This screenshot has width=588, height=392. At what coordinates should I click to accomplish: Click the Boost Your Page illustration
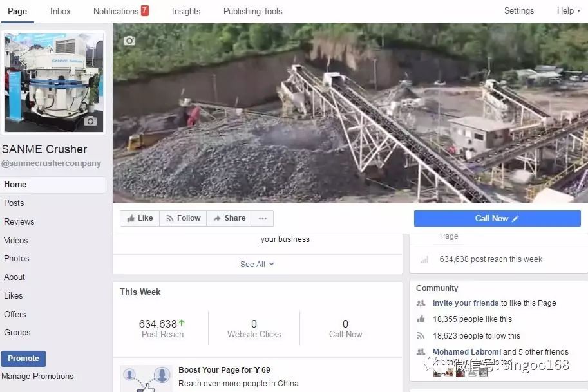pyautogui.click(x=146, y=378)
